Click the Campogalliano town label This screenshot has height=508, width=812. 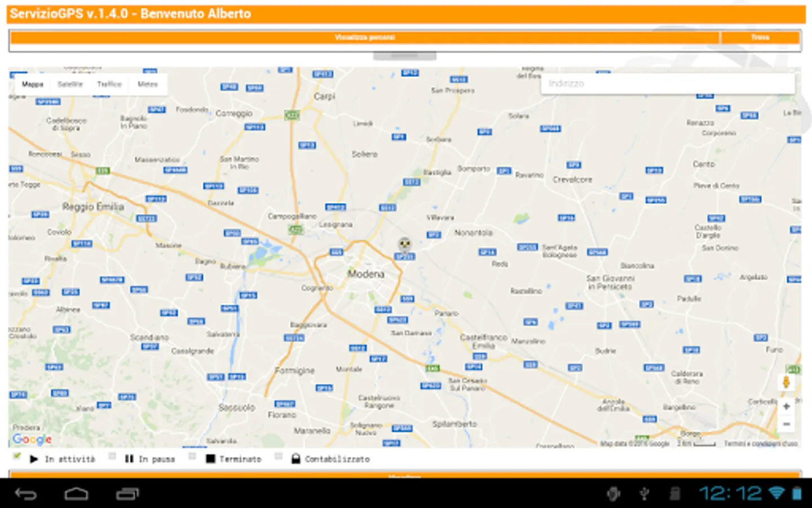[292, 216]
